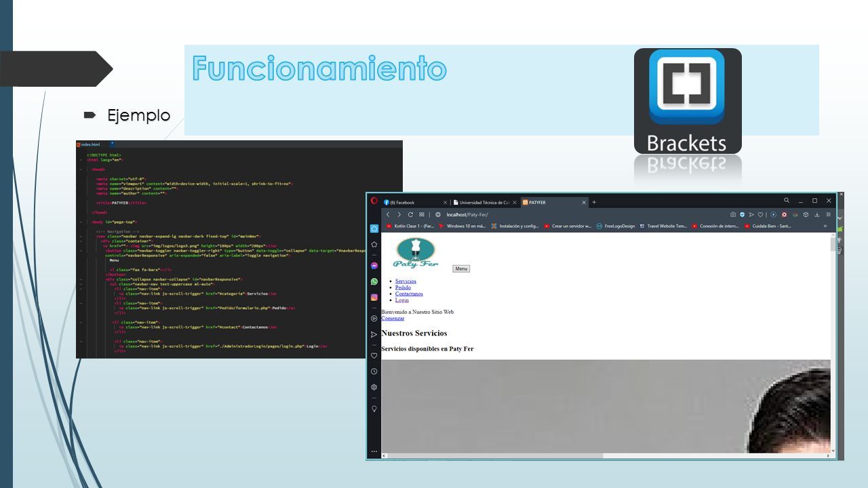Click the localhost/Paty-Fer/ address bar

(x=467, y=215)
